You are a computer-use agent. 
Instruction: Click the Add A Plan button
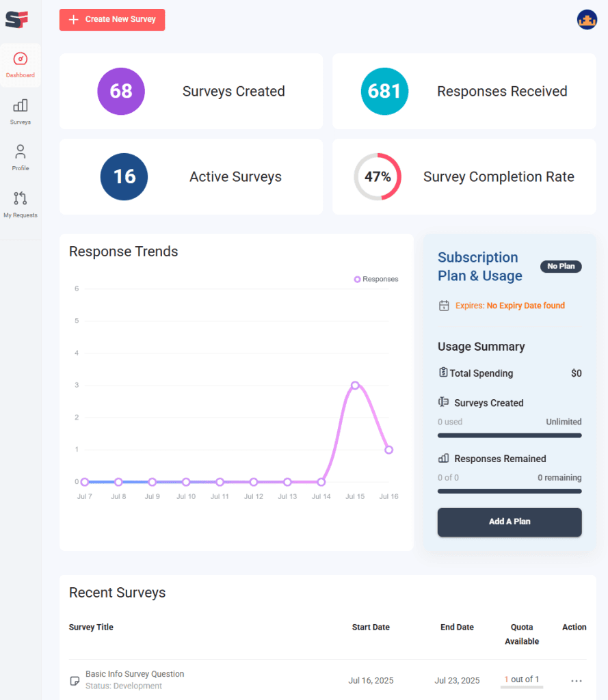510,522
